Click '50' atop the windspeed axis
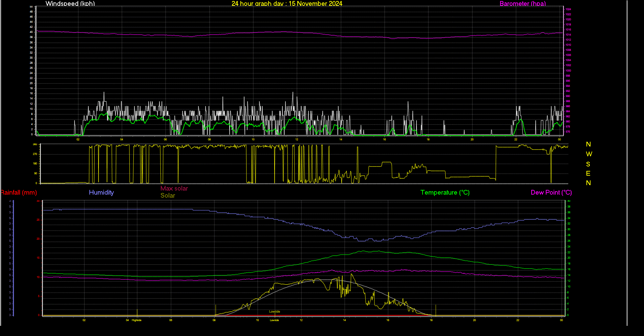Screen dimensions: 644x336 (31, 6)
